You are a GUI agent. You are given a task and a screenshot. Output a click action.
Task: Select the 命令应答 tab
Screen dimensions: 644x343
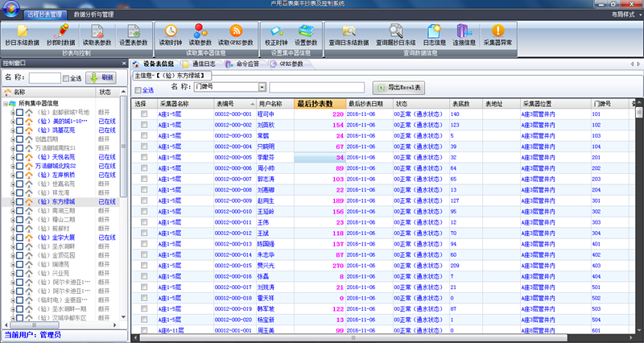tap(245, 64)
